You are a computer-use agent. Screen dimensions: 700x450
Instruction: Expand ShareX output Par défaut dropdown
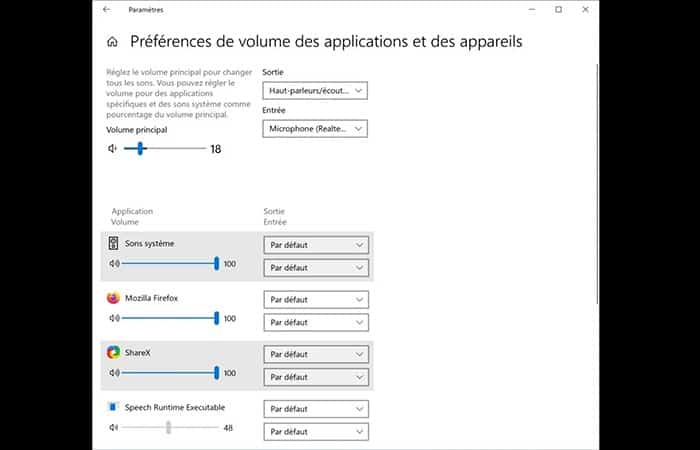316,354
